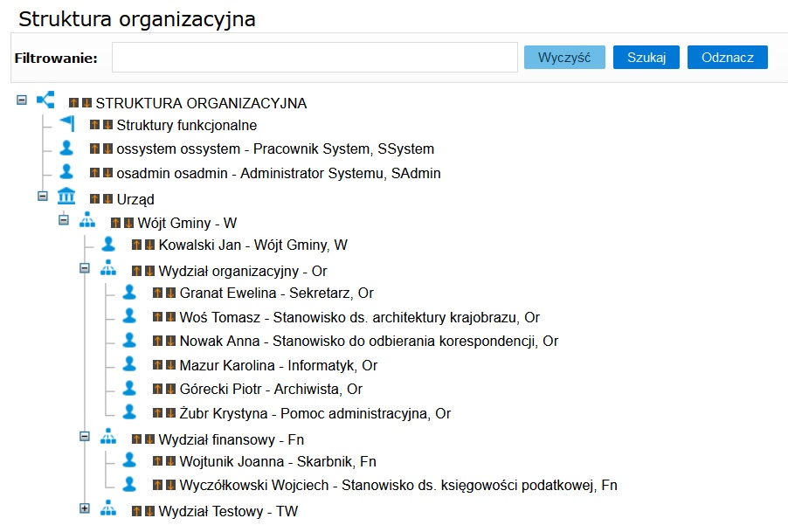The height and width of the screenshot is (532, 788).
Task: Collapse the STRUKTURA ORGANIZACYJNA root node
Action: pos(22,100)
